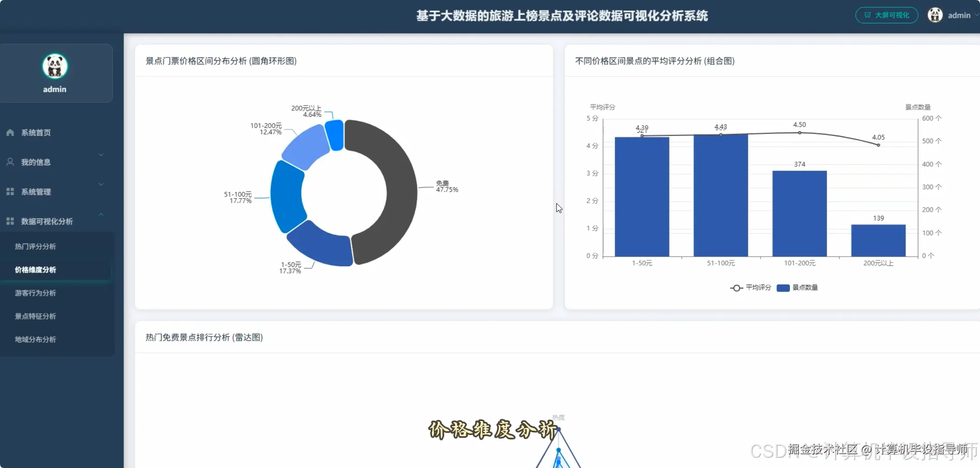This screenshot has width=980, height=468.
Task: Click the 不同价格区间景点的平均评分分析 card title
Action: tap(655, 61)
